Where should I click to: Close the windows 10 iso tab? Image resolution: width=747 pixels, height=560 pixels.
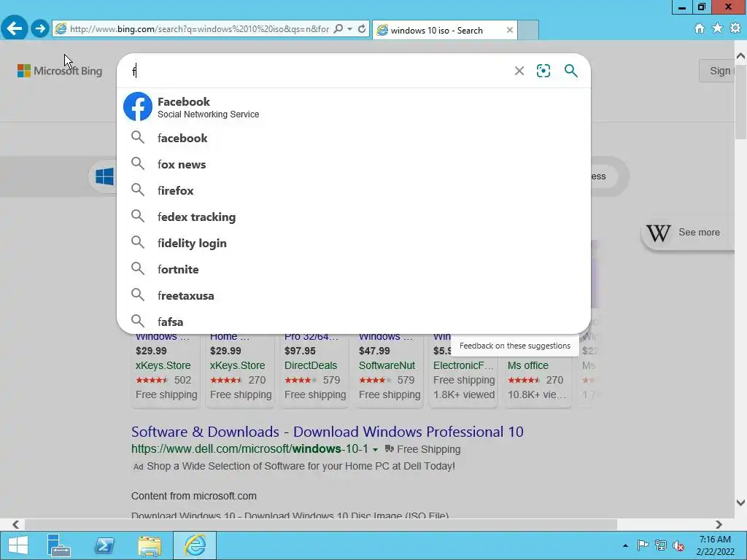(510, 30)
